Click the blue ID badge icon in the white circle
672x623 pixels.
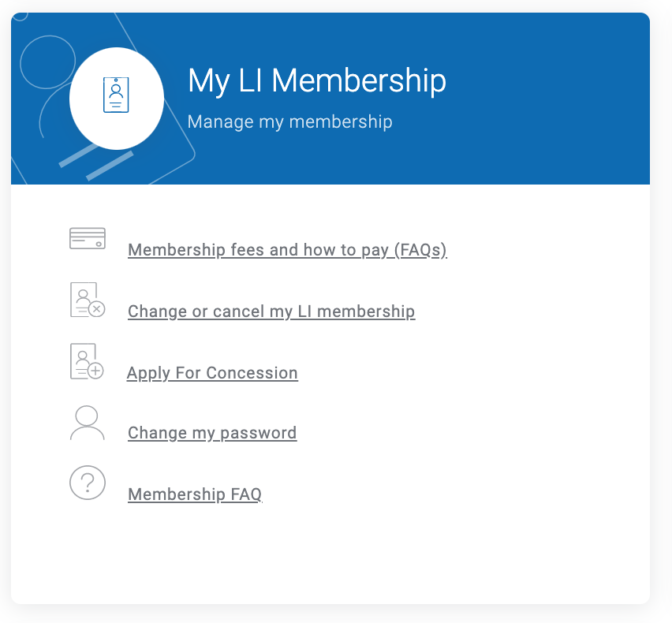pyautogui.click(x=116, y=95)
